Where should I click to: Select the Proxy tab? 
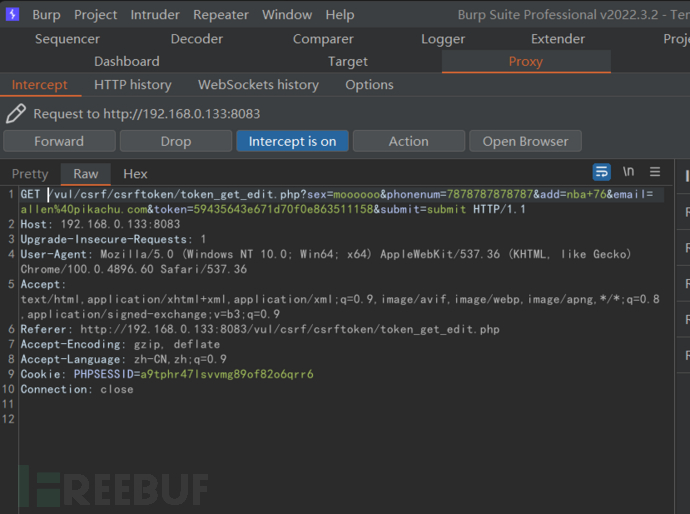(x=526, y=61)
